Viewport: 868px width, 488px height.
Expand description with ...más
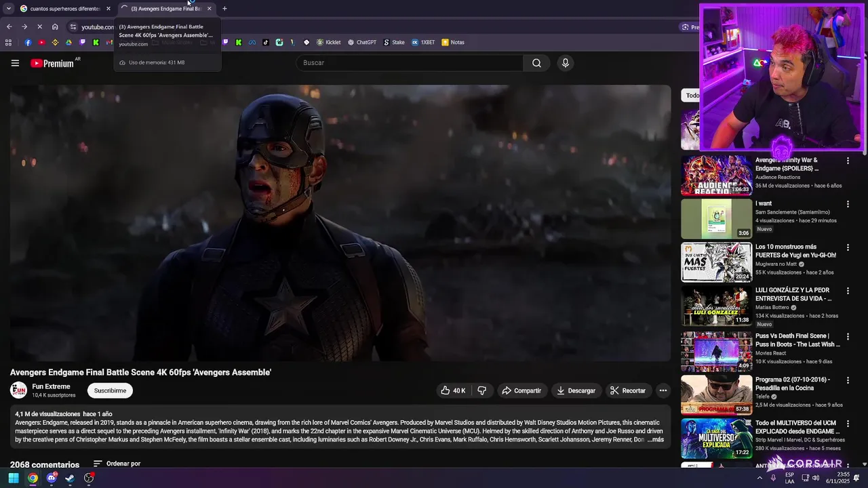656,440
